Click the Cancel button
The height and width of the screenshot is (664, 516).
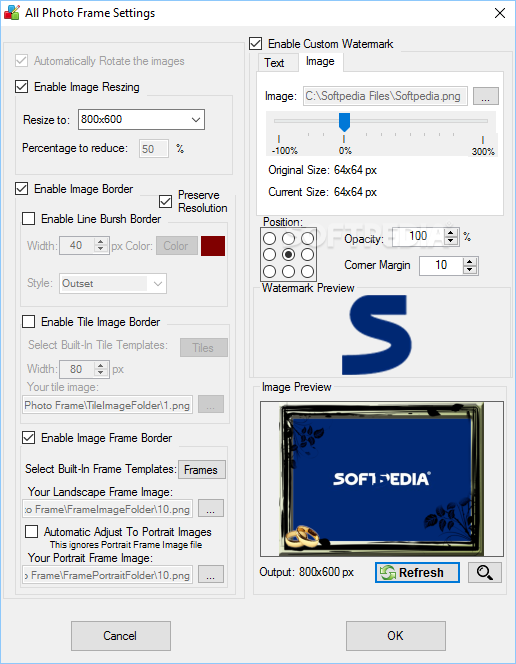121,636
